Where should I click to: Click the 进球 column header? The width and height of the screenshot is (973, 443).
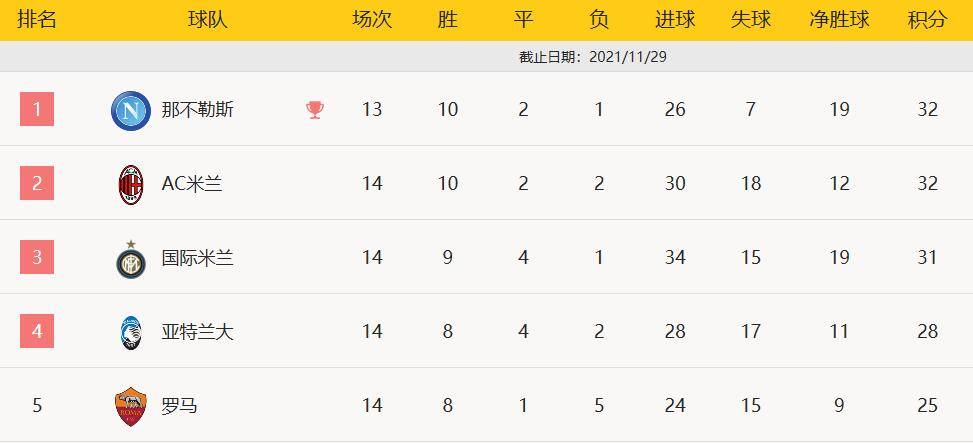tap(675, 20)
